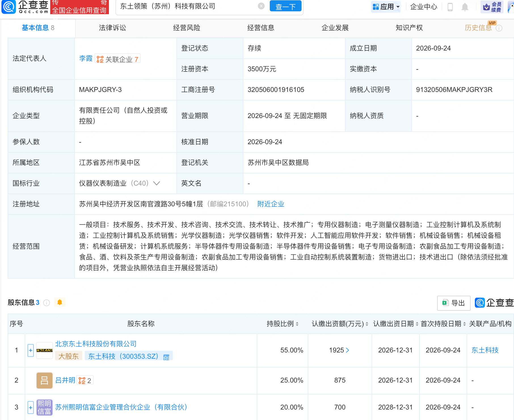Open the 知识产权 tab

[x=409, y=28]
